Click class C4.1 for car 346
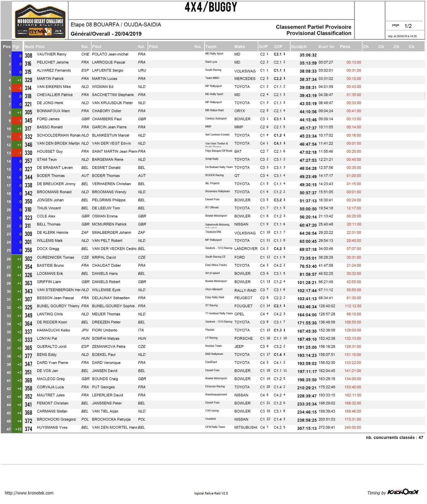The height and width of the screenshot is (504, 427). pos(279,143)
